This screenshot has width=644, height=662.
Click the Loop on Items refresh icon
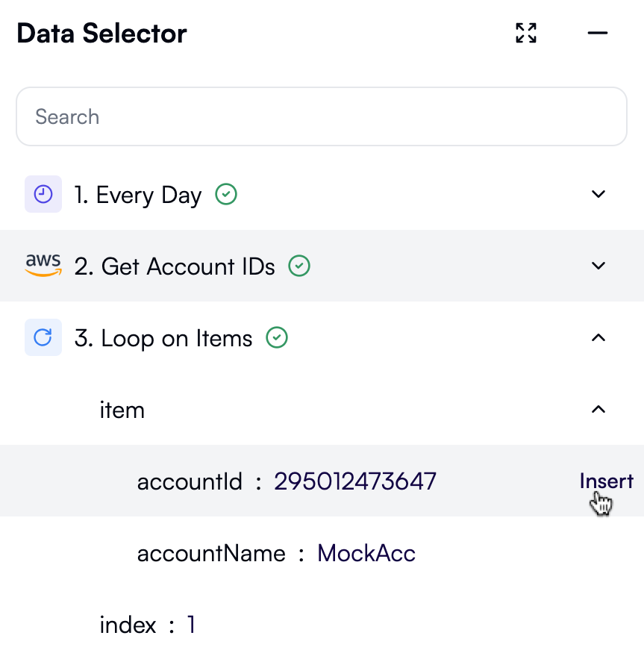click(x=43, y=338)
